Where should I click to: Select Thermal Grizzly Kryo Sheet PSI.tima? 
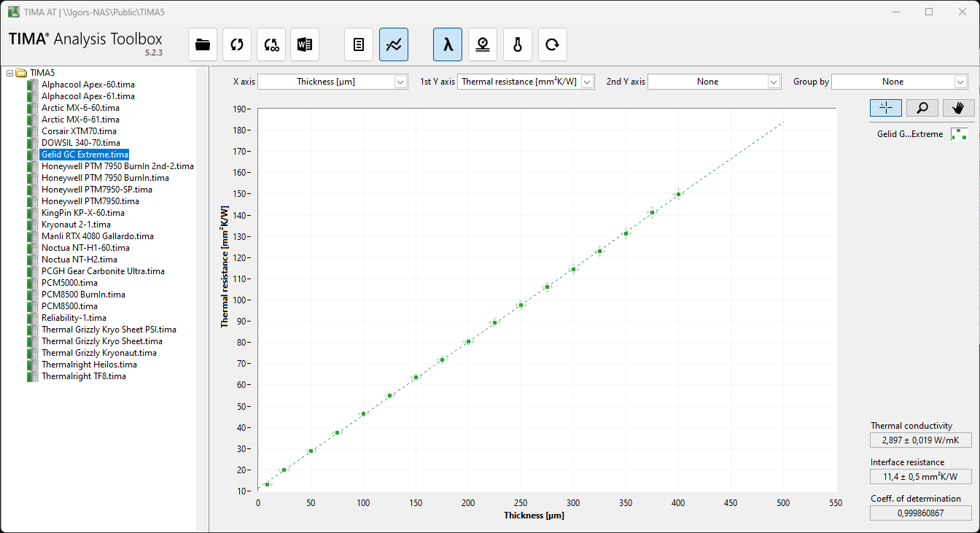tap(109, 330)
